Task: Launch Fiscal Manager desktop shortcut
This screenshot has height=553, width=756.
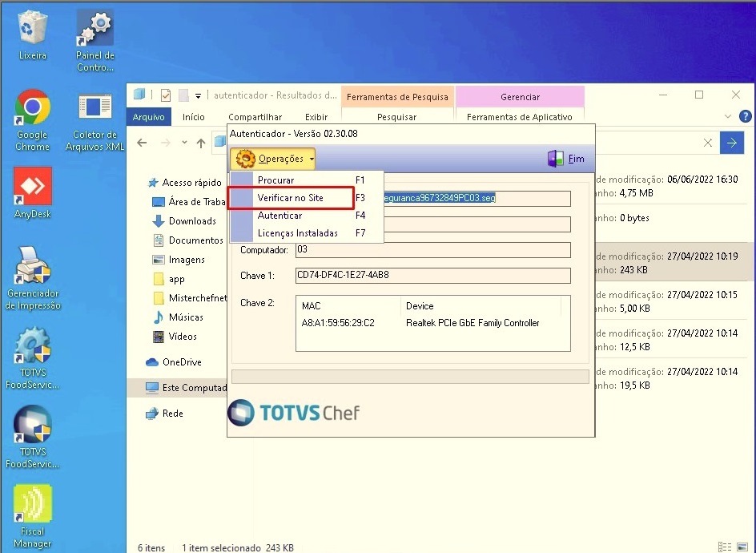Action: [32, 517]
